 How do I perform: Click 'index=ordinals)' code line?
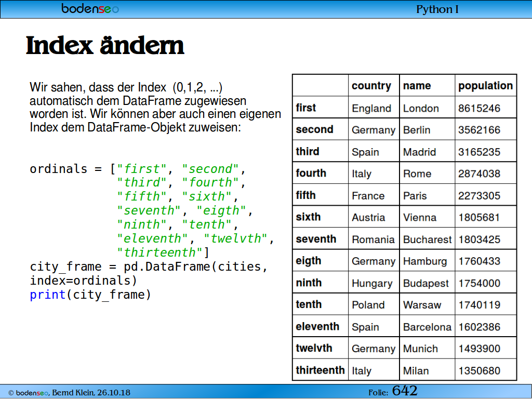[84, 281]
